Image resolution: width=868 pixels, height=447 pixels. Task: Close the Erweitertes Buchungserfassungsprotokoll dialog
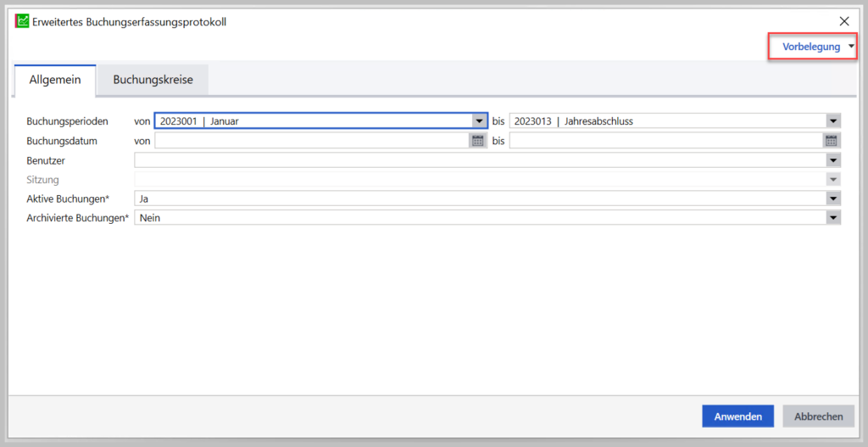coord(843,21)
